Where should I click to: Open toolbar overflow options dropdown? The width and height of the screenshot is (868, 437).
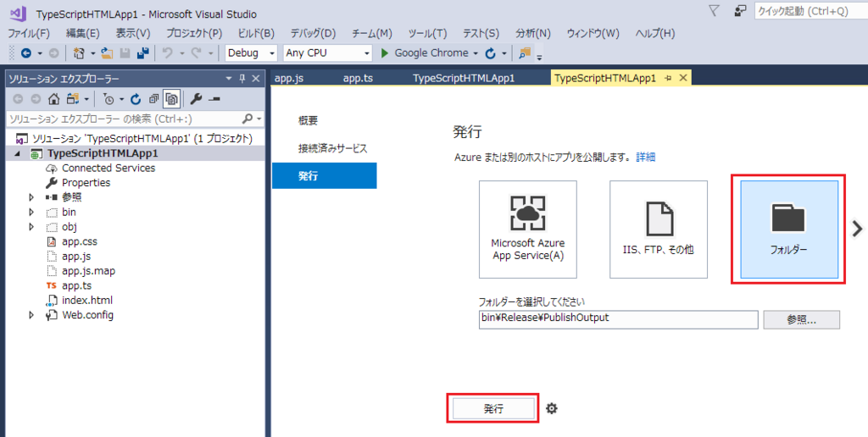[539, 57]
